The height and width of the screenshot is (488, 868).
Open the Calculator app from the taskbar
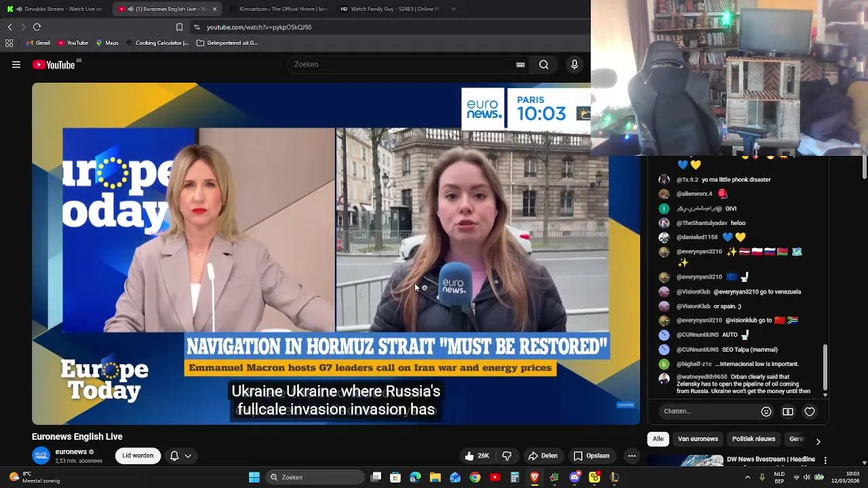pyautogui.click(x=515, y=477)
